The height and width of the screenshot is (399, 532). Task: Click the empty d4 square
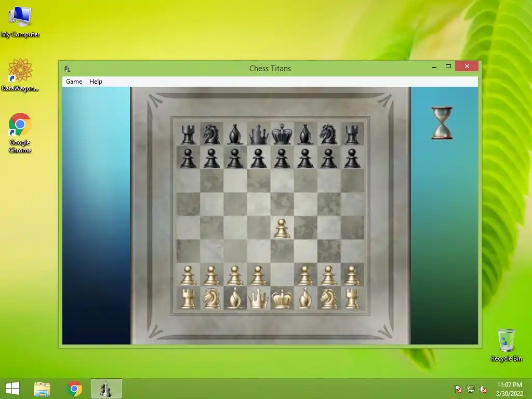(x=259, y=228)
